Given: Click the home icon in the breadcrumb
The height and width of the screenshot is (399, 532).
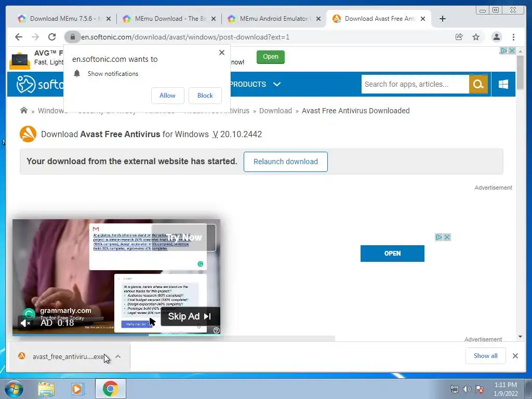Looking at the screenshot, I should click(24, 110).
